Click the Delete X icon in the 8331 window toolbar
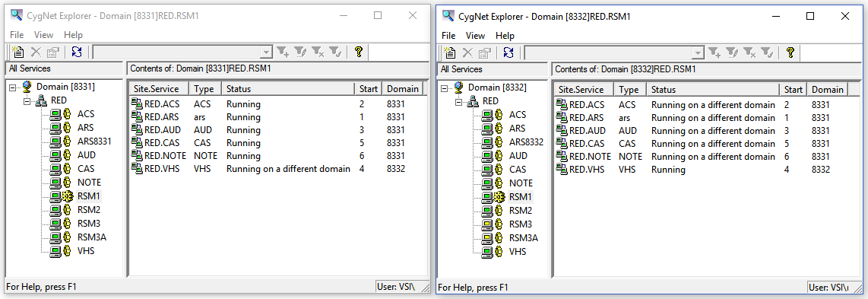The width and height of the screenshot is (868, 299). pos(36,52)
